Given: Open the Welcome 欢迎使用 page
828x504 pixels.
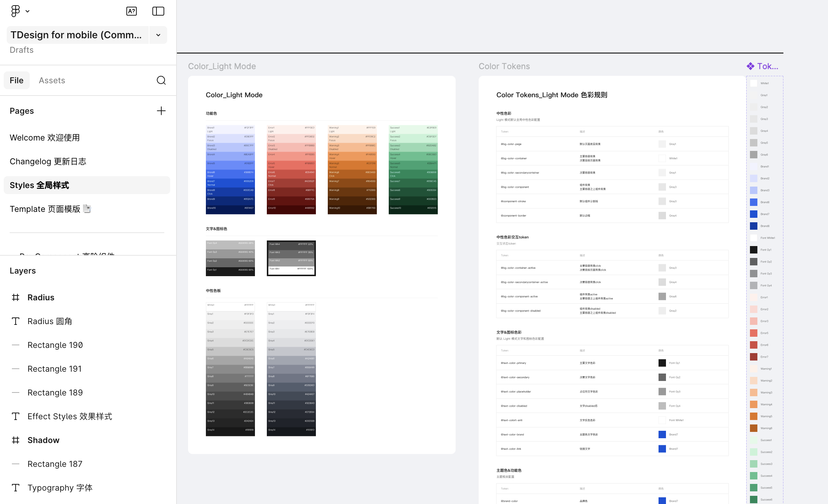Looking at the screenshot, I should point(45,138).
